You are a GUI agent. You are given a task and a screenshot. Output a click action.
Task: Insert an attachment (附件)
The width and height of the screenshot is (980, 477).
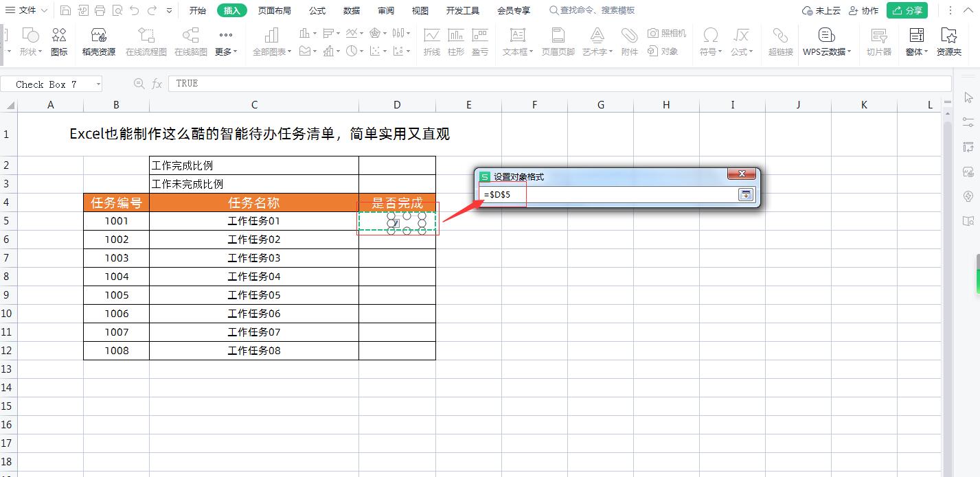(x=630, y=41)
